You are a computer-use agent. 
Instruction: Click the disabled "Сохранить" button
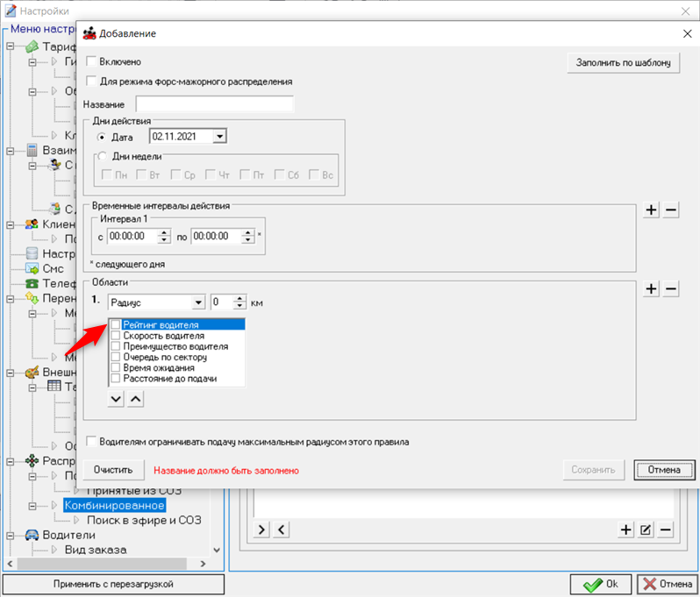pos(593,470)
